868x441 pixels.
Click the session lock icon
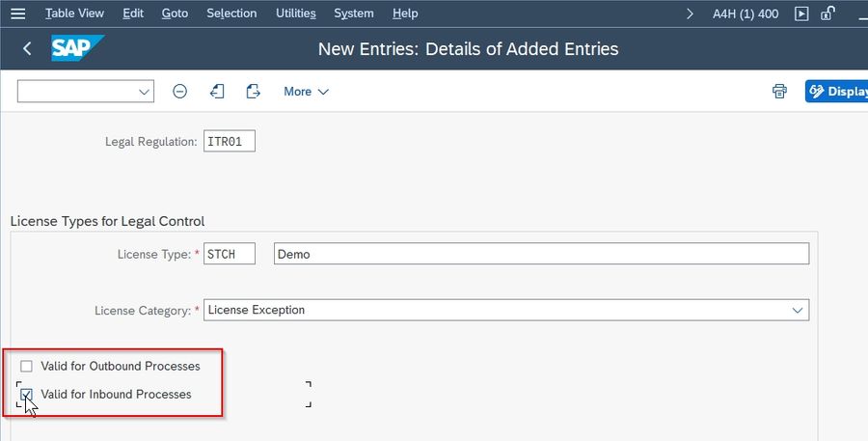[x=827, y=14]
